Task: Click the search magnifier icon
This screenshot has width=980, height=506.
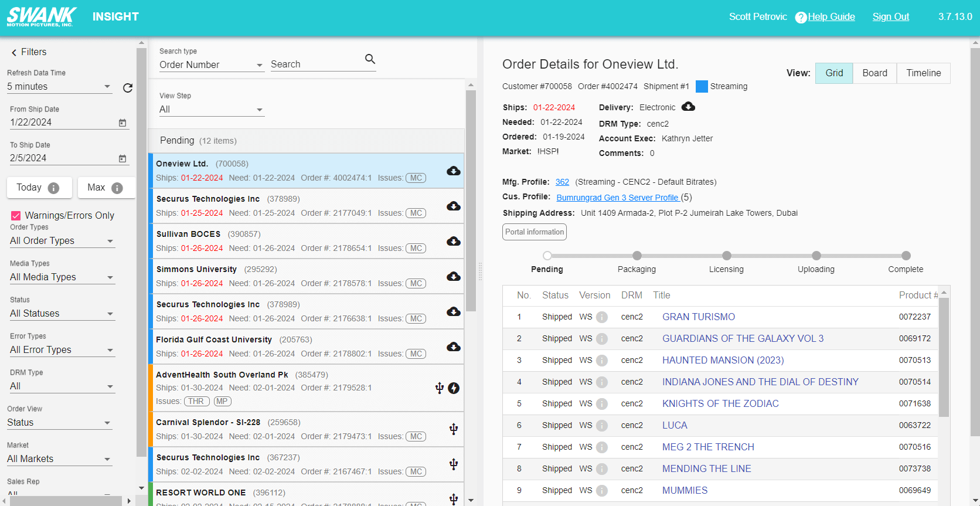Action: [x=370, y=59]
